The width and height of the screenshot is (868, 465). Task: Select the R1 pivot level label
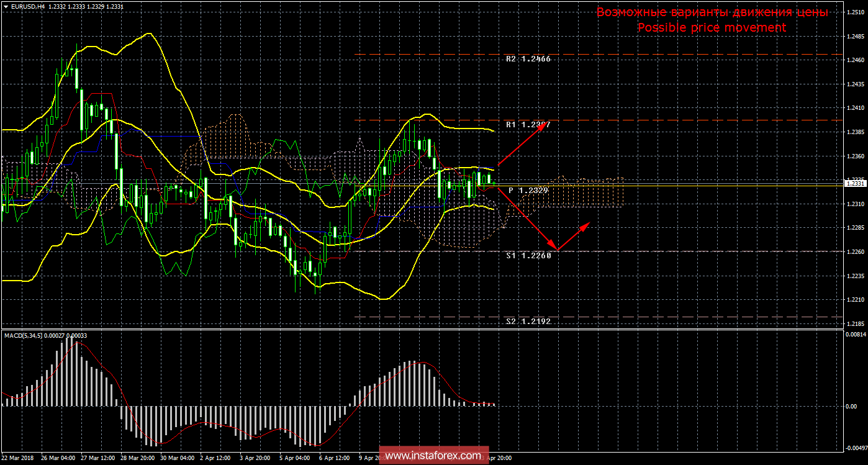(x=528, y=125)
